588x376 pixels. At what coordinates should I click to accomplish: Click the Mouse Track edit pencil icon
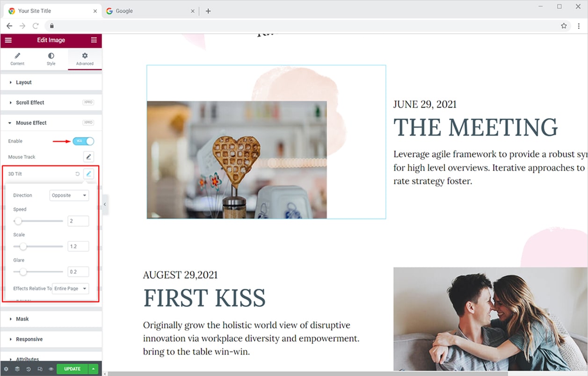click(x=88, y=157)
